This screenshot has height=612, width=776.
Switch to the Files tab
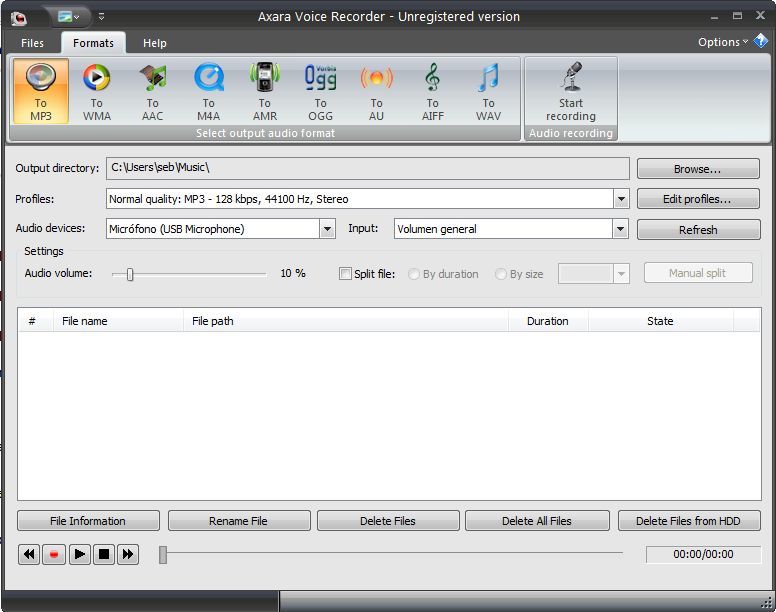pos(33,43)
